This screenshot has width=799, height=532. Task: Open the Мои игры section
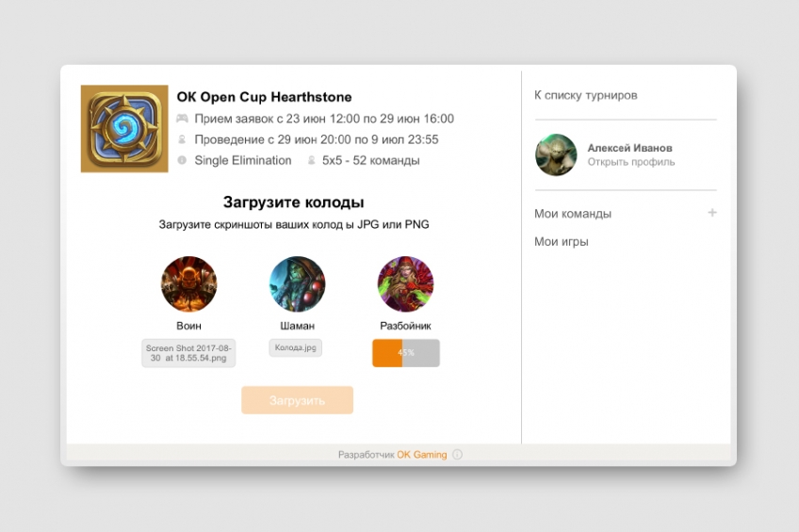[561, 242]
